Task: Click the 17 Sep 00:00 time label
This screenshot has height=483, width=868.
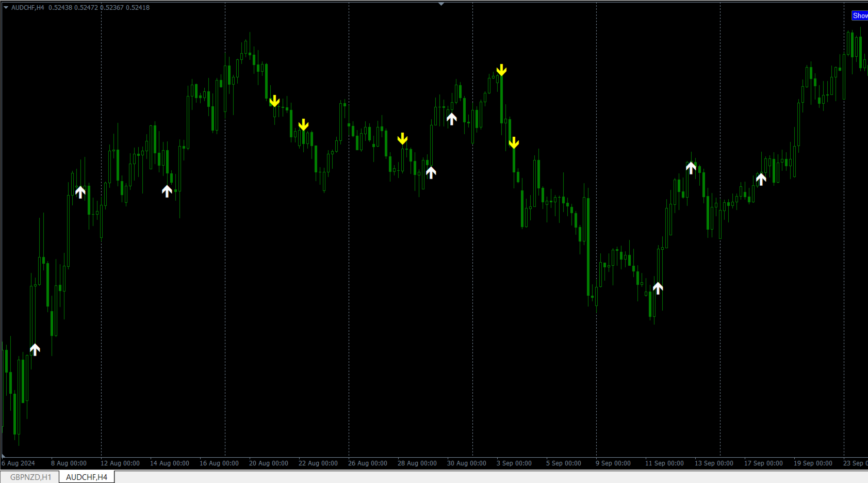Action: pyautogui.click(x=763, y=463)
